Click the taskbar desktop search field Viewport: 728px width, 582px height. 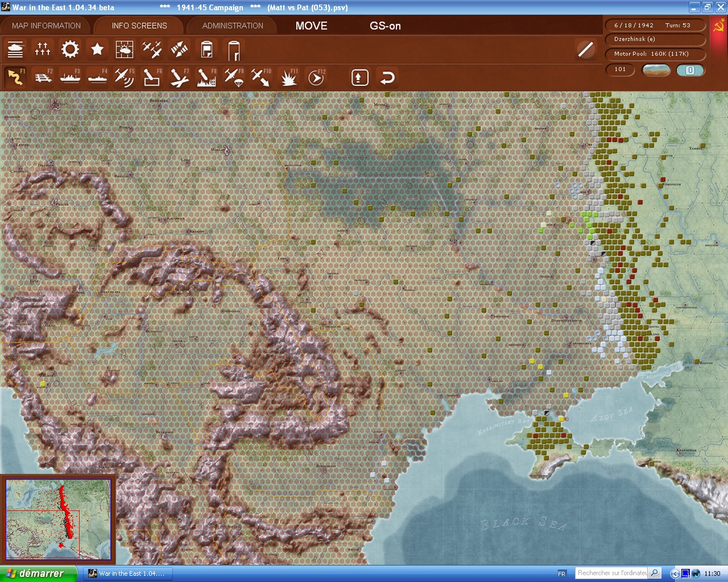coord(612,573)
